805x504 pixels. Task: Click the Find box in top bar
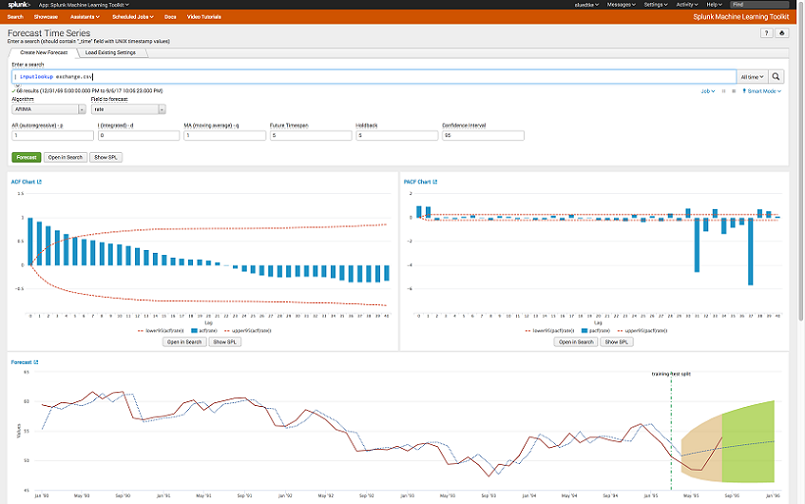tap(759, 5)
